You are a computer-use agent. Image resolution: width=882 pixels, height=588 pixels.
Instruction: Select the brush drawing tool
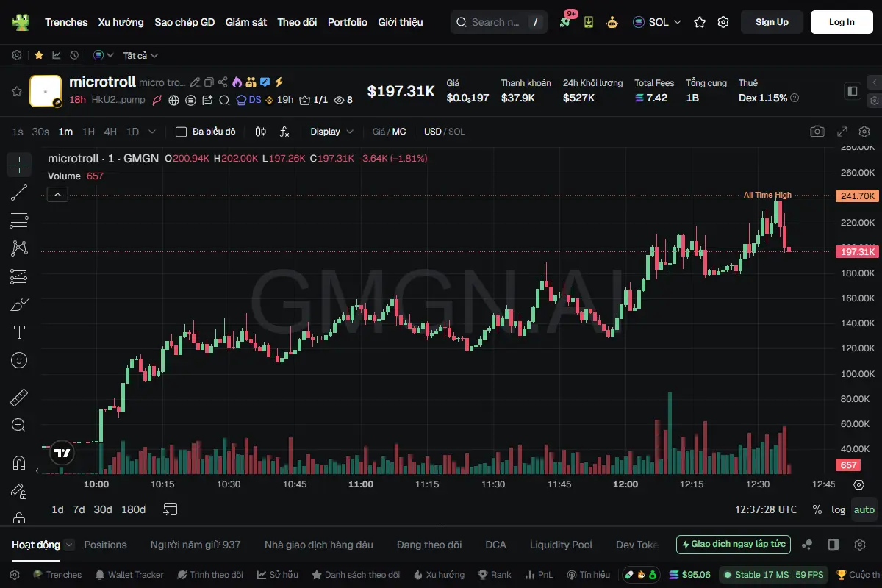[19, 304]
